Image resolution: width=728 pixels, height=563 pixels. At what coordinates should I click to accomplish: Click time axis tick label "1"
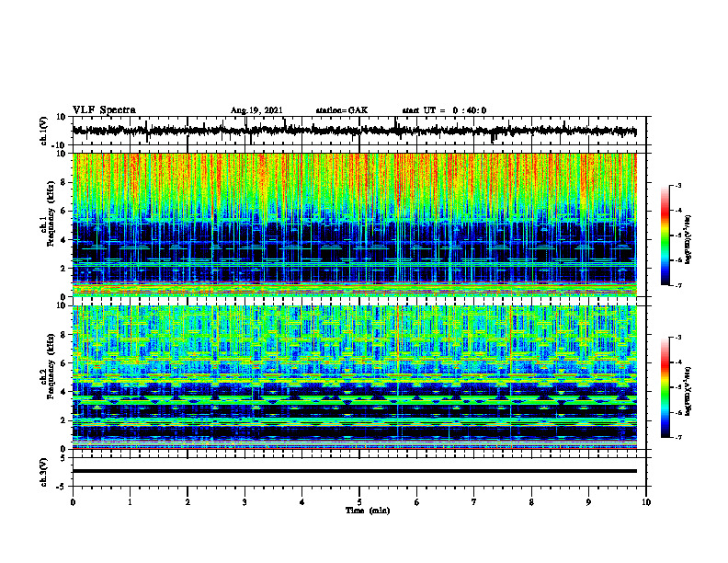pyautogui.click(x=130, y=502)
